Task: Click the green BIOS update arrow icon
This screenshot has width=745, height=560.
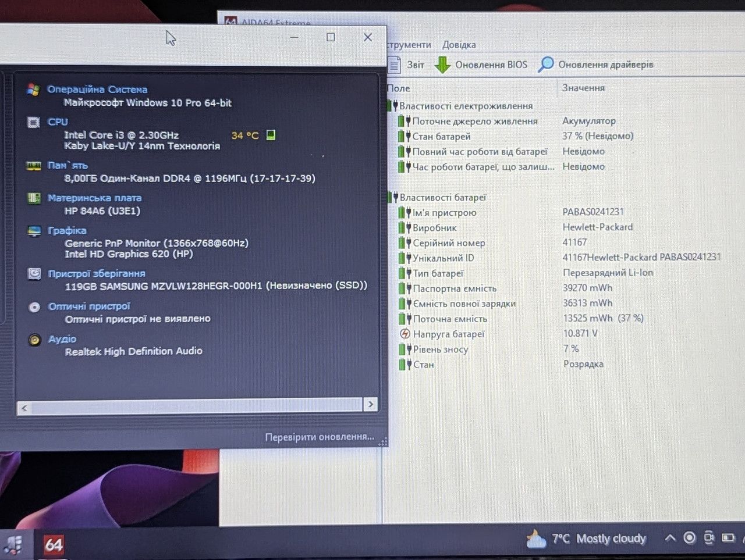Action: click(x=442, y=65)
